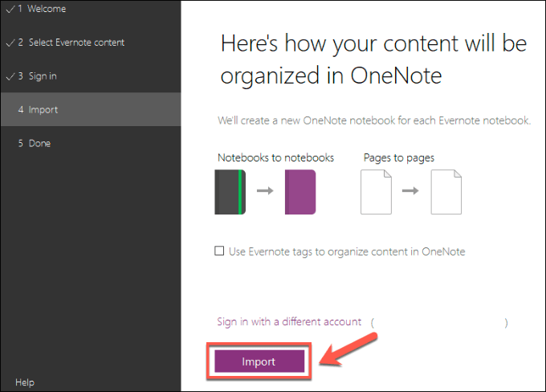Click the checkmark beside the Sign in step
This screenshot has width=546, height=392.
[9, 76]
